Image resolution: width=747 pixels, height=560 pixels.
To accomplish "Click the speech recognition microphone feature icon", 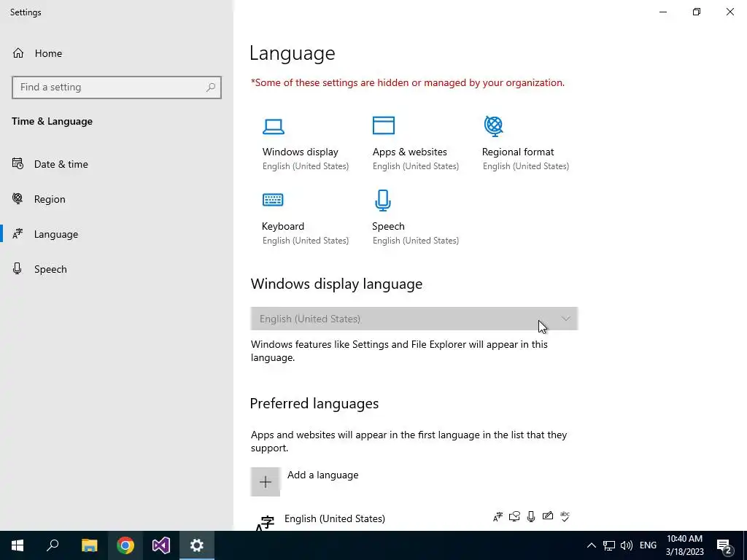I will point(531,517).
